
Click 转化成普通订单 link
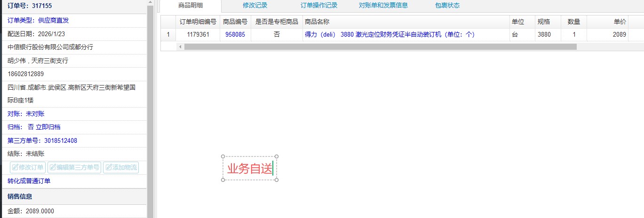point(29,181)
